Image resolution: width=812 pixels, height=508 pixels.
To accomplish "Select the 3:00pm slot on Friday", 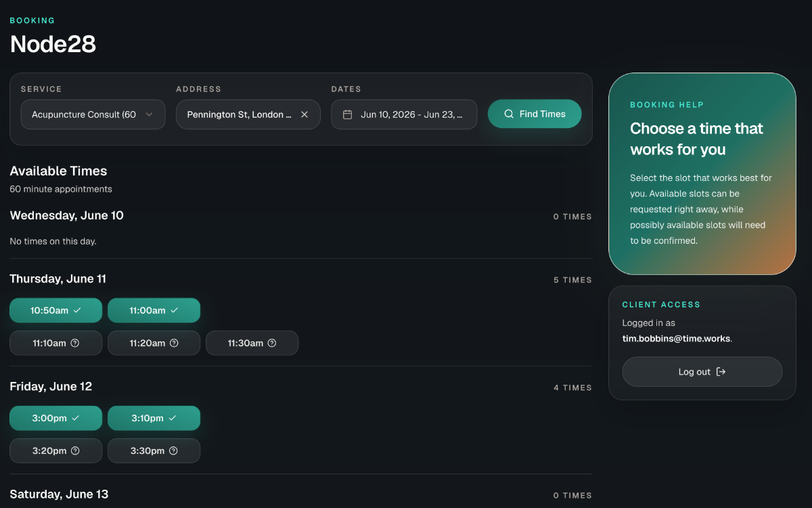I will 55,418.
